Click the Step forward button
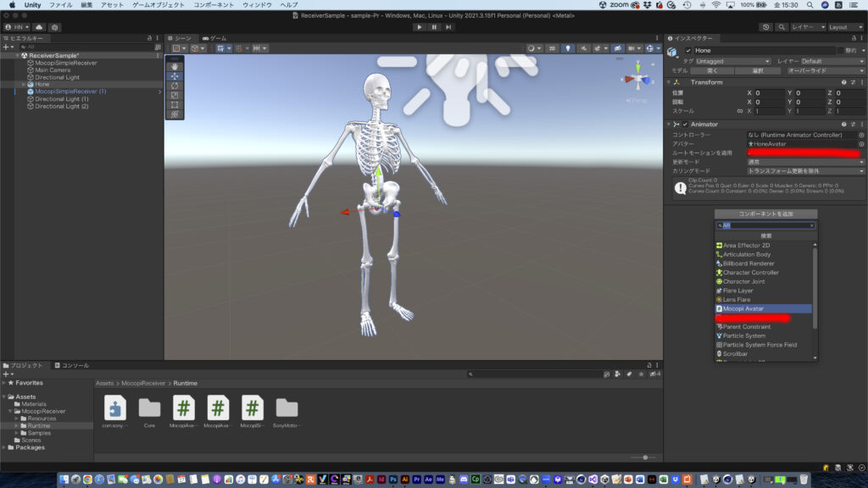 [x=448, y=27]
